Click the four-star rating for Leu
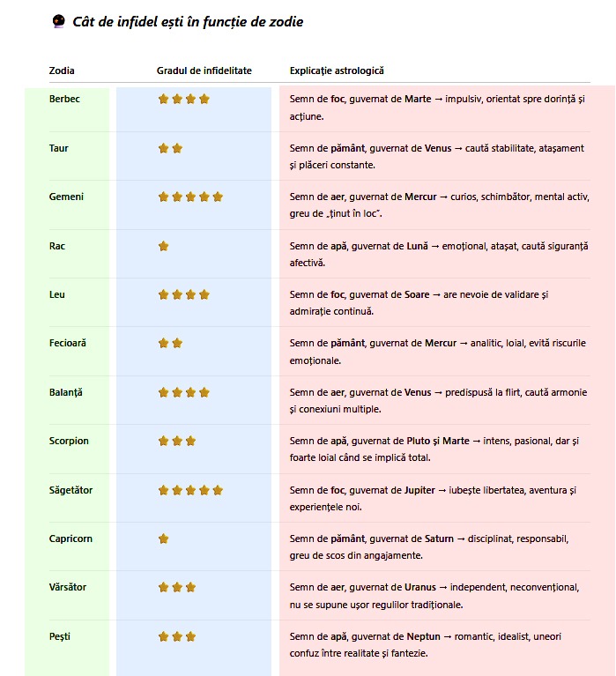Screen dimensions: 616x676 point(183,294)
